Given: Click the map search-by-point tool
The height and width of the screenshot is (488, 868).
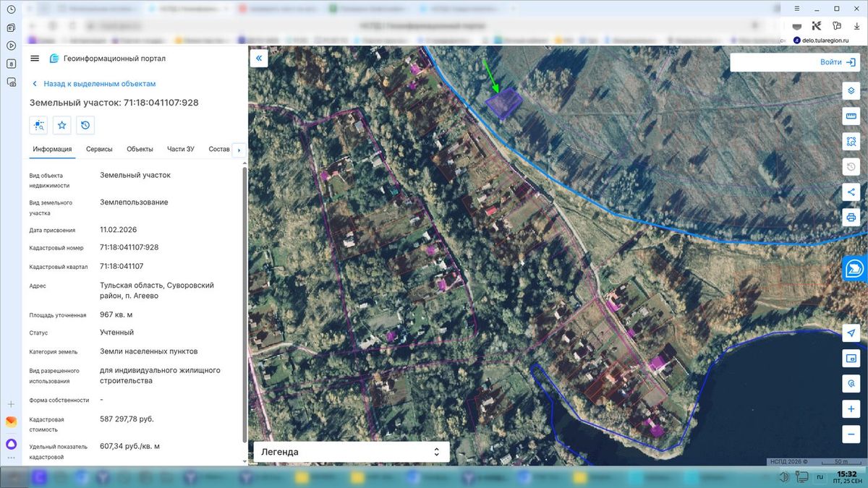Looking at the screenshot, I should tap(851, 383).
